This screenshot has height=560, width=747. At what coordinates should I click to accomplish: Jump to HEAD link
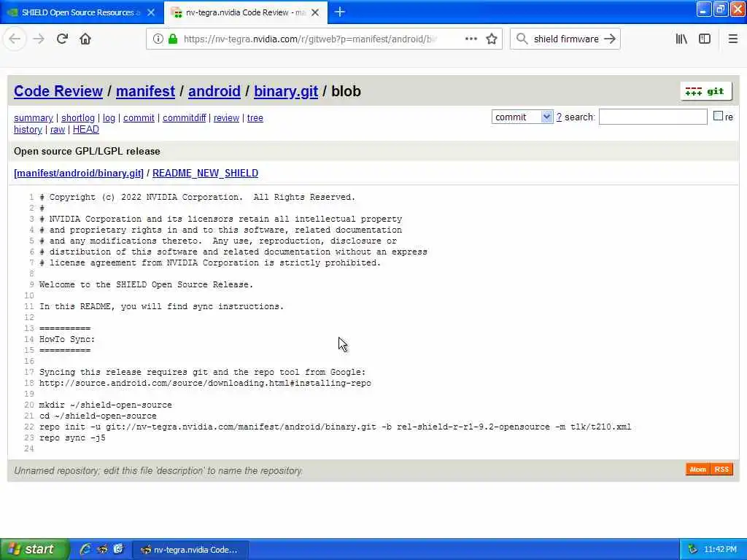click(x=86, y=130)
